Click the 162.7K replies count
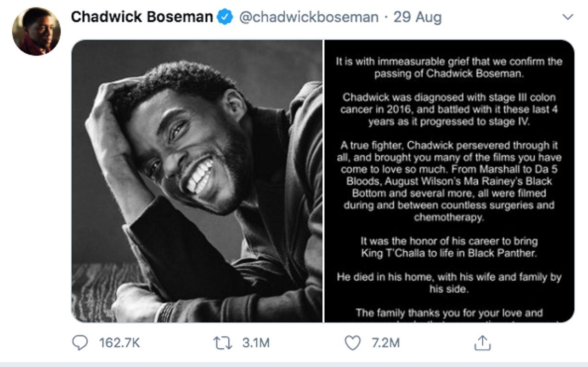The height and width of the screenshot is (367, 588). click(x=119, y=343)
